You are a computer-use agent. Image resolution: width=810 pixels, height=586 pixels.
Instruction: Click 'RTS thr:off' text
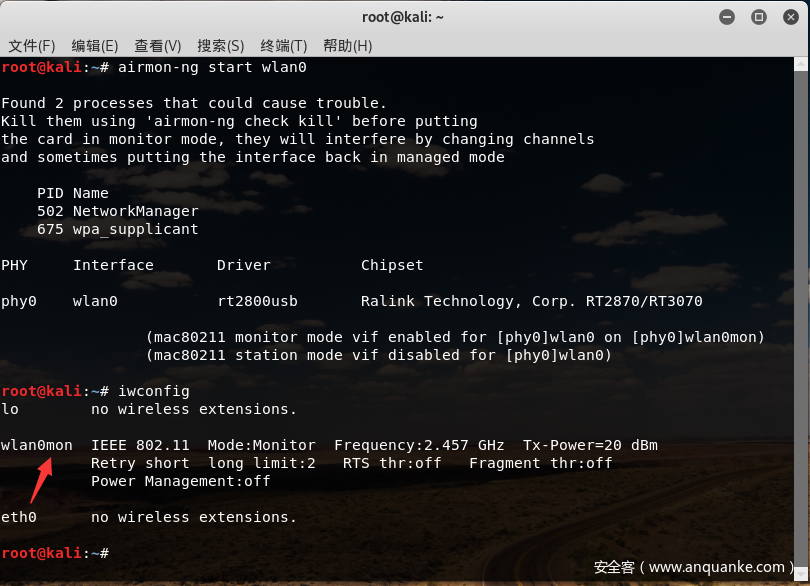tap(392, 464)
